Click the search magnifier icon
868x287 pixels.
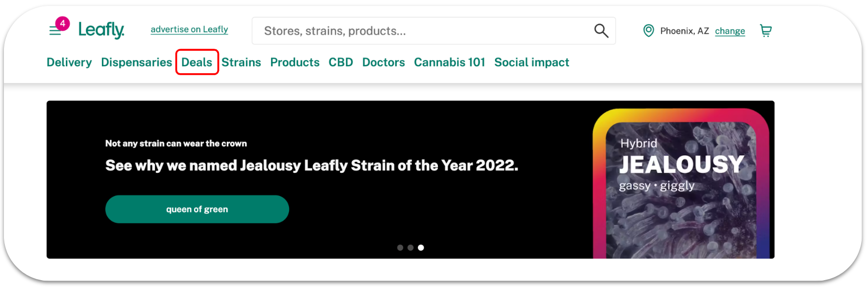coord(601,31)
